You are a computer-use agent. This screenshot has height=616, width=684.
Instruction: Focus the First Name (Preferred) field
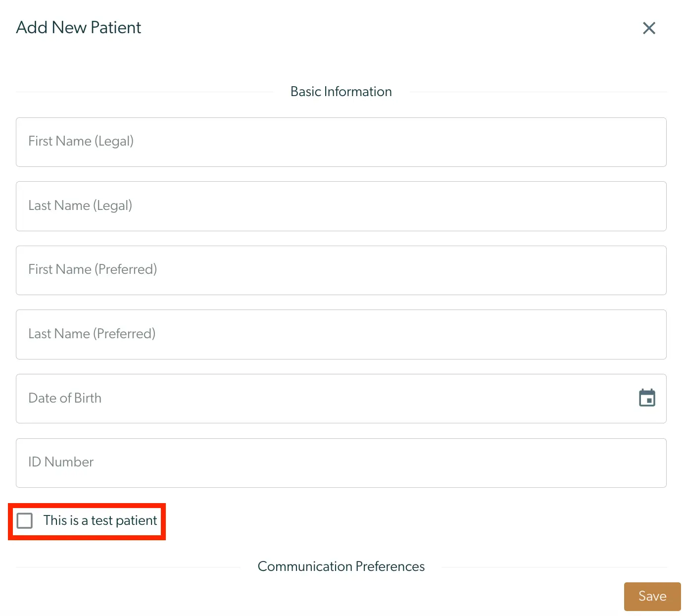(x=341, y=270)
